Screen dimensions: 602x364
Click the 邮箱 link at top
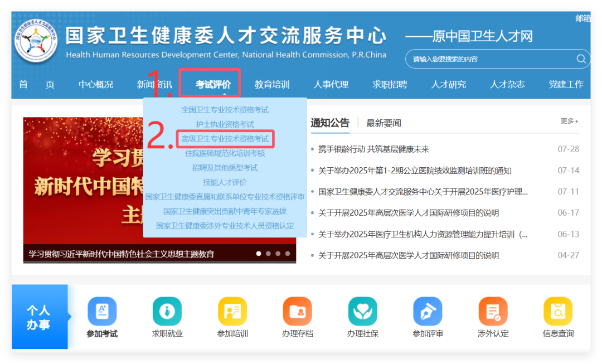tap(583, 18)
